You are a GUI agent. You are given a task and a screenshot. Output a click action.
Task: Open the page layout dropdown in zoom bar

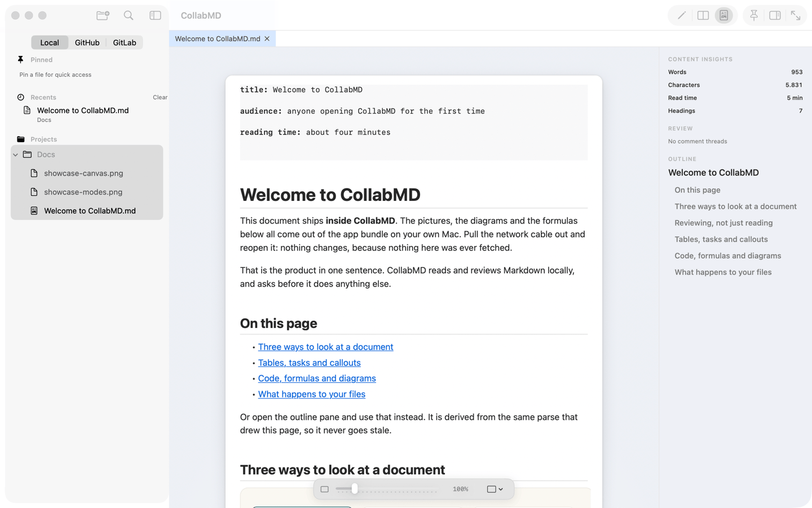495,489
